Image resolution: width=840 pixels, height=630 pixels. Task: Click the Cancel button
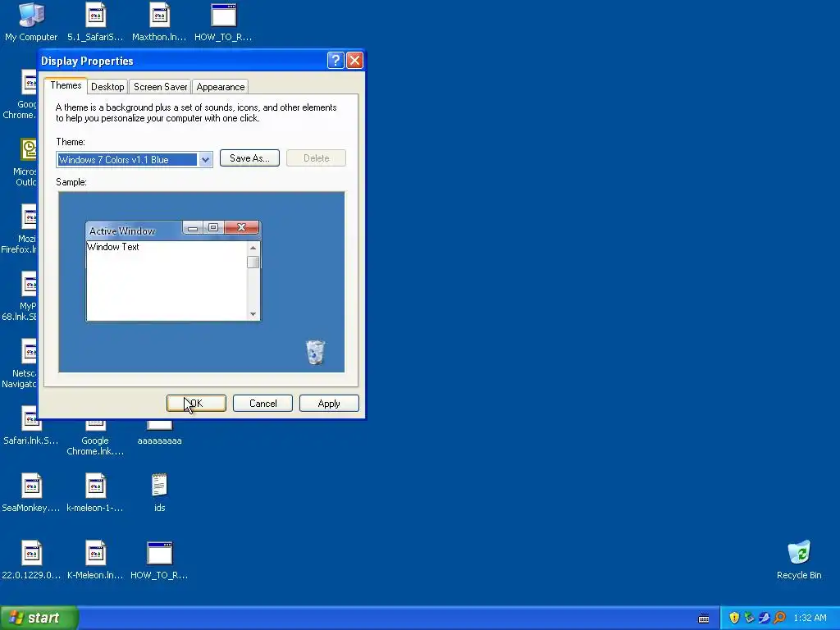262,404
